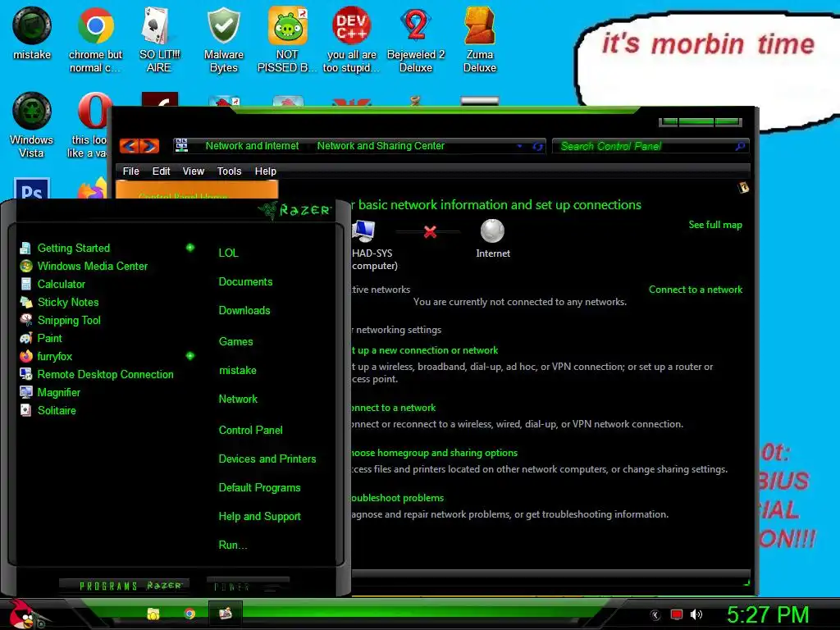Open Documents in start menu
The image size is (840, 630).
(245, 282)
